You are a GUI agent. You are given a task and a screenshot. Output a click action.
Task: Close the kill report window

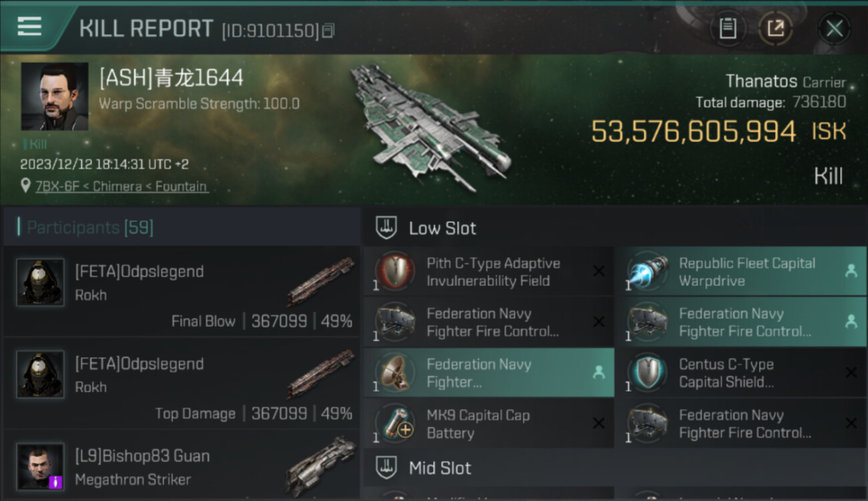pyautogui.click(x=834, y=28)
